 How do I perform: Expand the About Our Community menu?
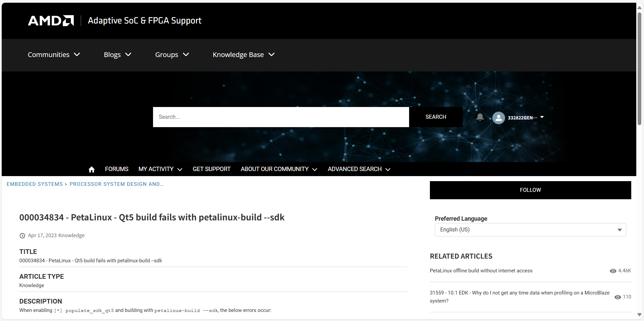point(279,169)
